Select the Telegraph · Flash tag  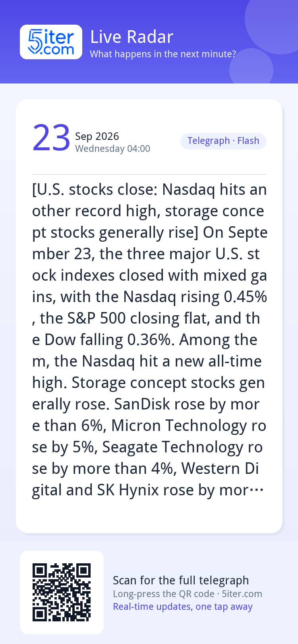223,141
